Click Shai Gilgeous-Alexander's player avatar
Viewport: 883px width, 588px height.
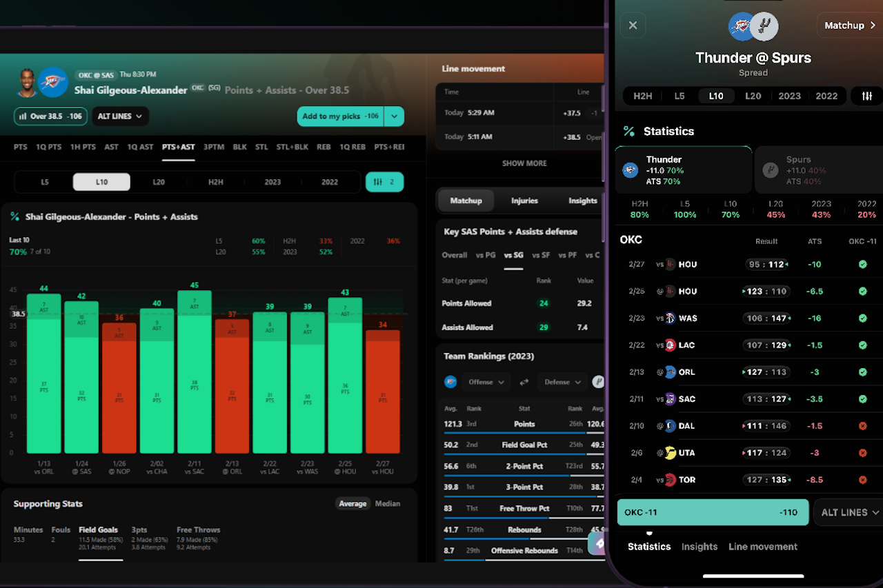[x=26, y=82]
